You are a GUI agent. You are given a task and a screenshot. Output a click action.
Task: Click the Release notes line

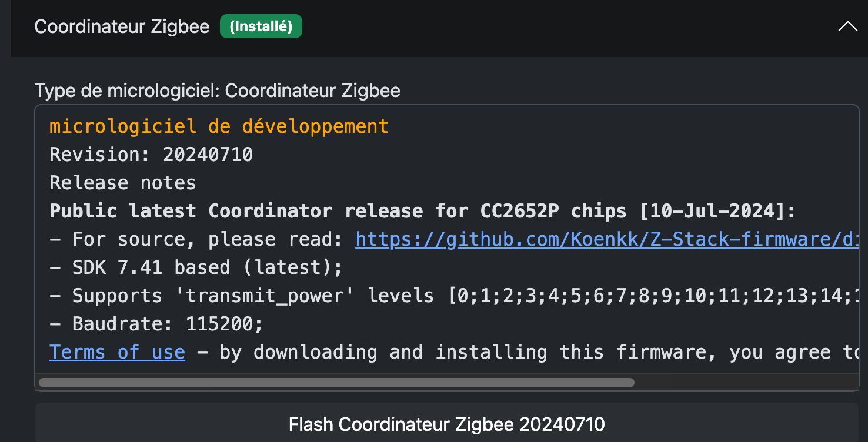click(x=122, y=183)
